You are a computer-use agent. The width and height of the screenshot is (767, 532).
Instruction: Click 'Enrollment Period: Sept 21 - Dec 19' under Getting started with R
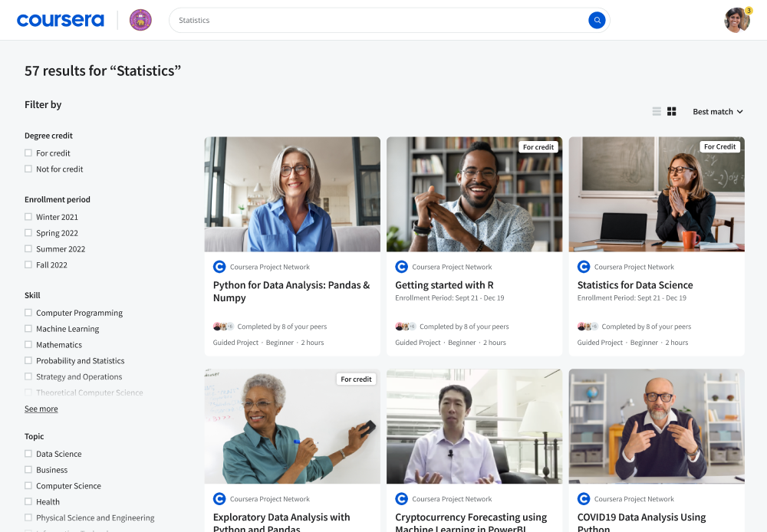click(449, 297)
